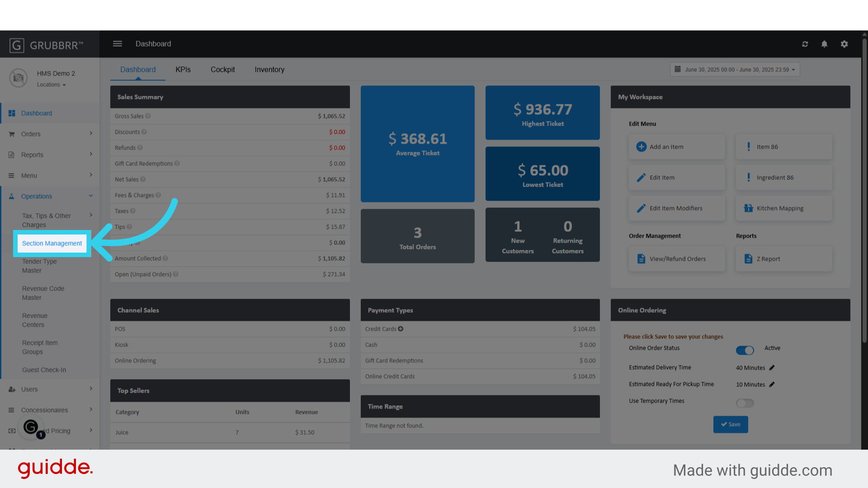Open the hamburger menu toggle icon
The height and width of the screenshot is (488, 868).
tap(118, 44)
